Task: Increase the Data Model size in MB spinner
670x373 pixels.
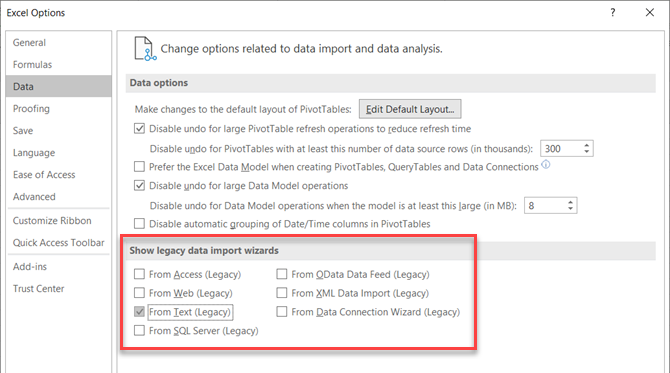Action: (570, 202)
